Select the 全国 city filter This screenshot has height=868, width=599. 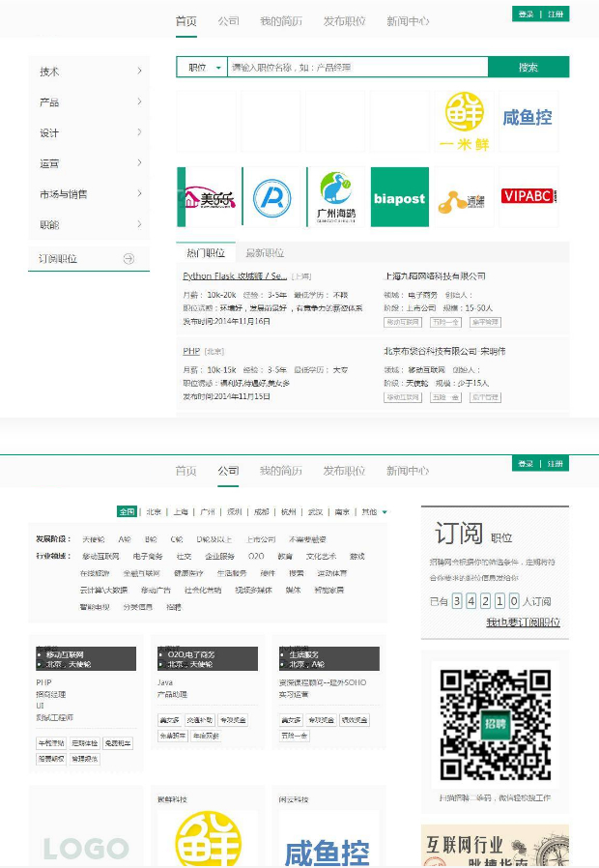[127, 511]
